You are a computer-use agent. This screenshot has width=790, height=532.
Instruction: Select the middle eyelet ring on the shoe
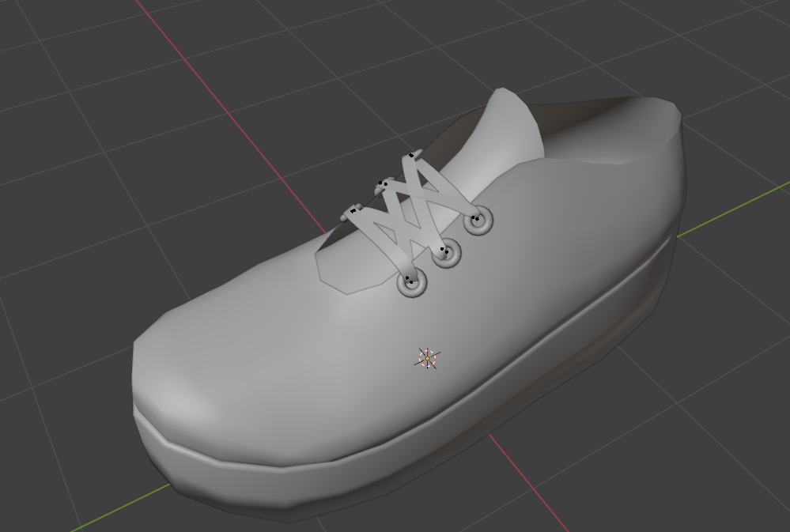446,252
